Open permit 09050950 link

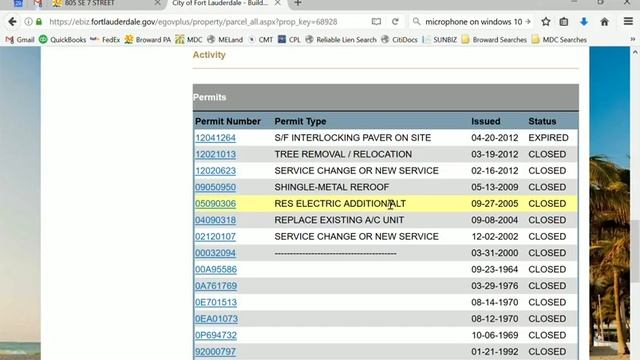click(x=215, y=187)
